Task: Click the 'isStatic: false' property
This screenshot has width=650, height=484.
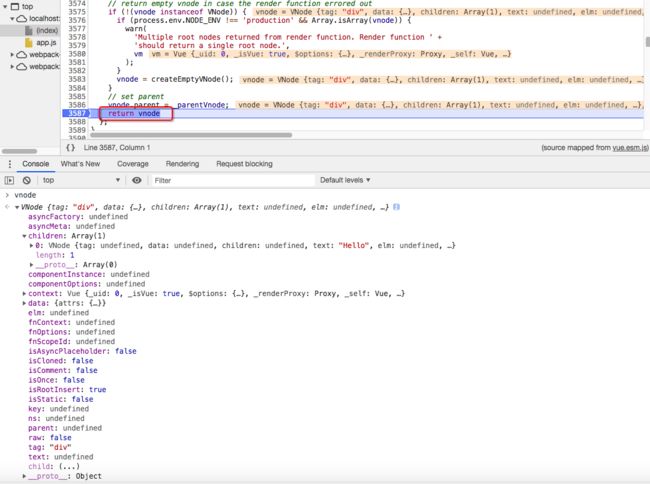Action: click(61, 399)
